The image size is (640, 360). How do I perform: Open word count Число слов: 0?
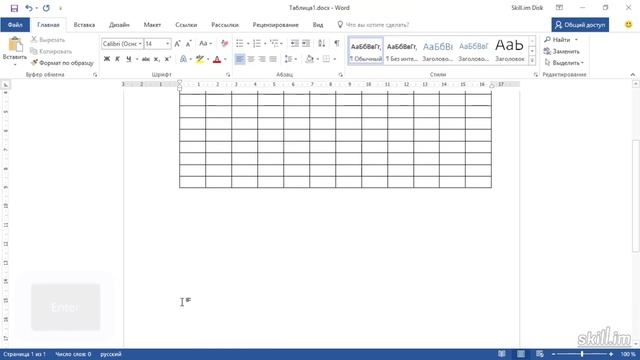73,354
